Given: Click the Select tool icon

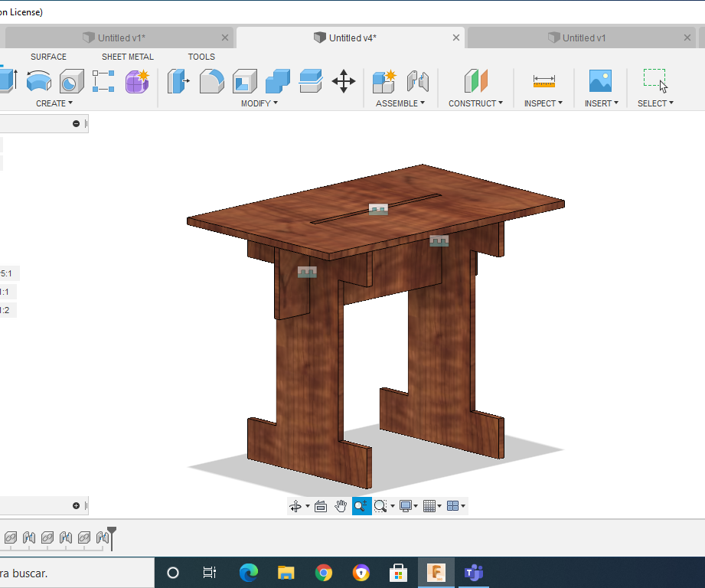Looking at the screenshot, I should (655, 80).
